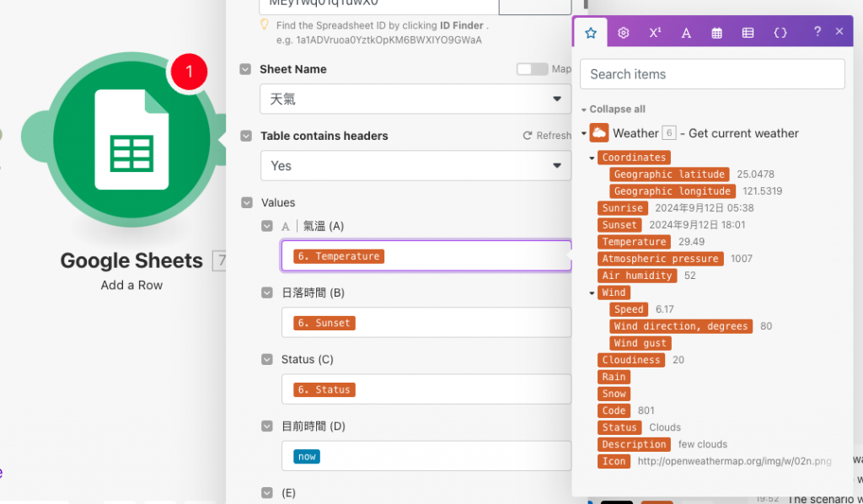Insert Wind direction, degrees pill

681,326
